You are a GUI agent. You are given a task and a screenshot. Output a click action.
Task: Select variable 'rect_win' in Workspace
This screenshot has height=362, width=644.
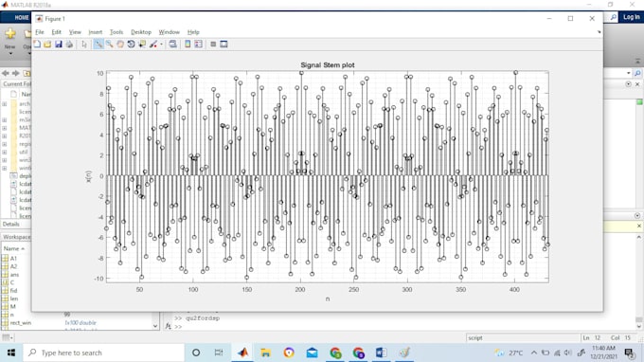(21, 323)
